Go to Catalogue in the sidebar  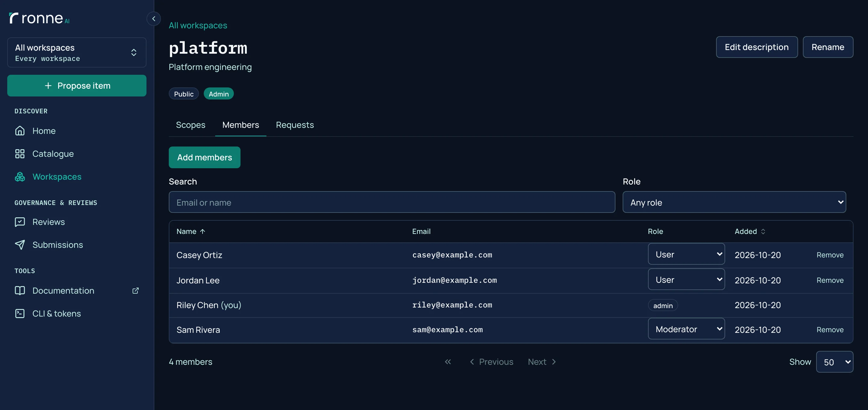77,154
